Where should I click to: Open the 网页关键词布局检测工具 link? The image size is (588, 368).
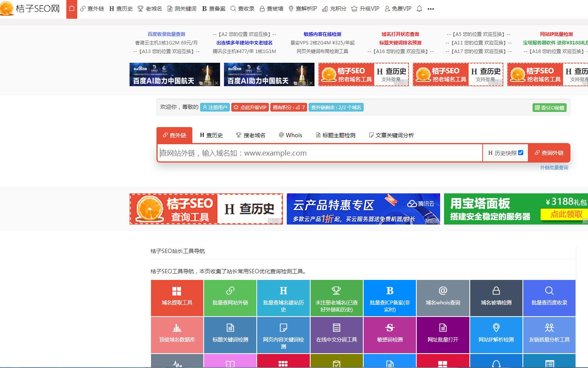(322, 51)
